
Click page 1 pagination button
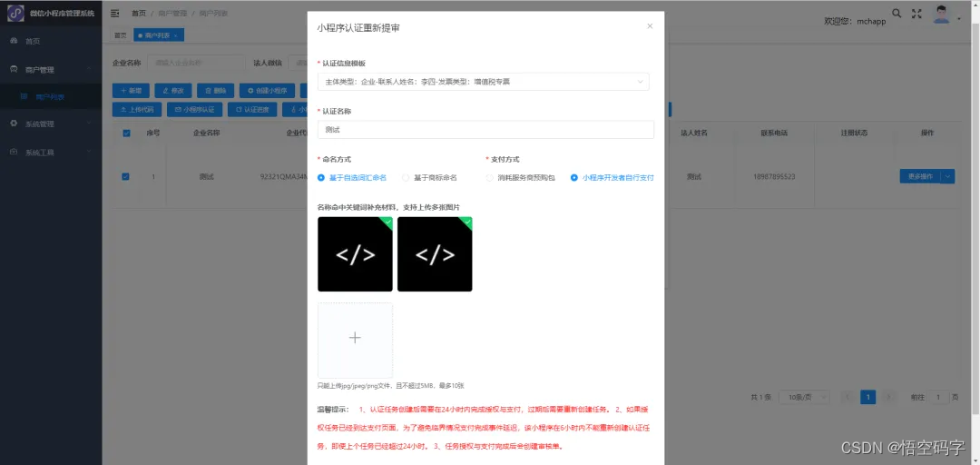click(867, 398)
